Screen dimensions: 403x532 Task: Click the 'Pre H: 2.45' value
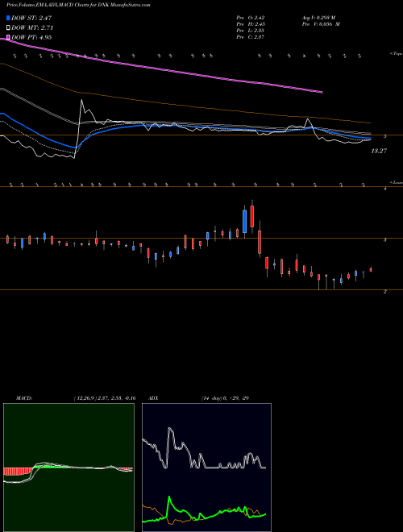point(251,24)
